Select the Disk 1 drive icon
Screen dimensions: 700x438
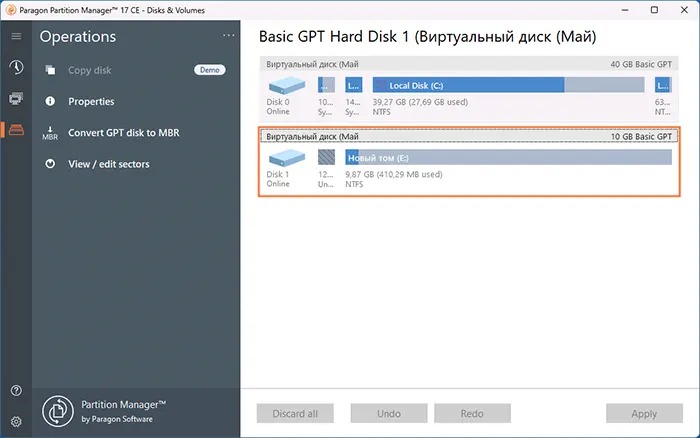tap(287, 158)
